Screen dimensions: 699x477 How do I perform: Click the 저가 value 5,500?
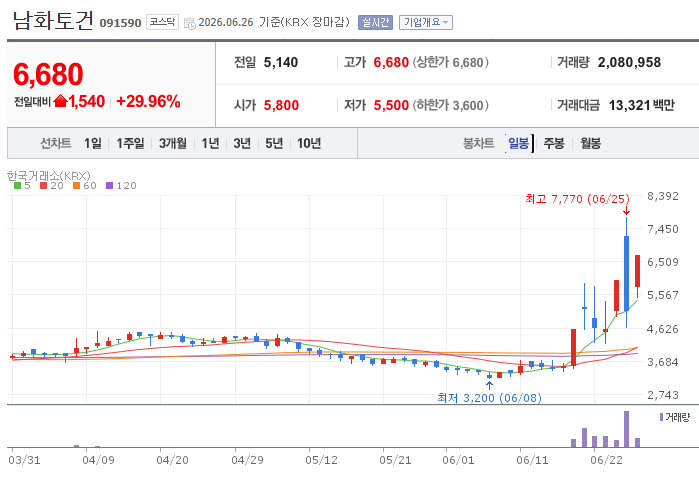coord(391,105)
